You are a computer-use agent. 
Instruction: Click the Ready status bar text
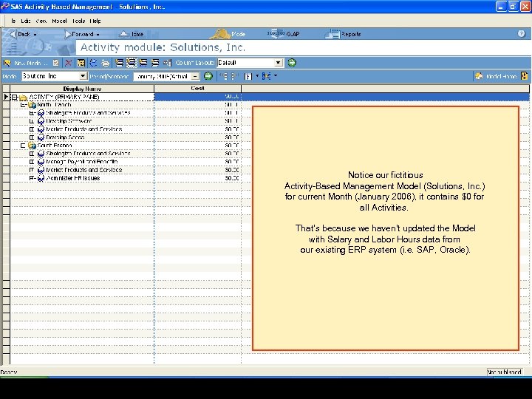[9, 372]
